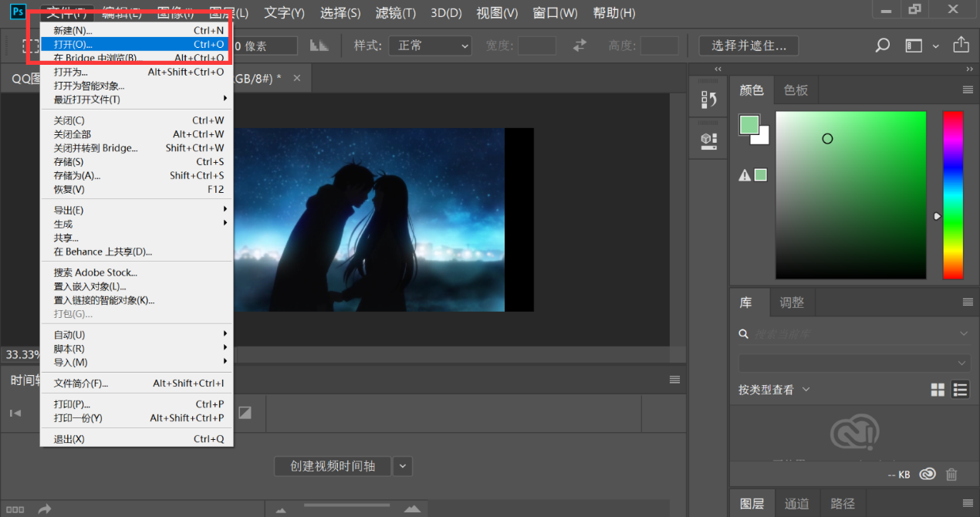
Task: Click the Creative Cloud sync icon in Libraries
Action: pyautogui.click(x=928, y=475)
